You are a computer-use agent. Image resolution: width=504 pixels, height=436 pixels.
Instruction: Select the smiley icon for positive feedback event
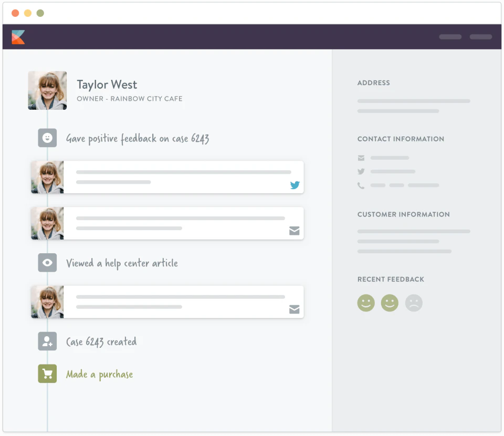[x=47, y=138]
